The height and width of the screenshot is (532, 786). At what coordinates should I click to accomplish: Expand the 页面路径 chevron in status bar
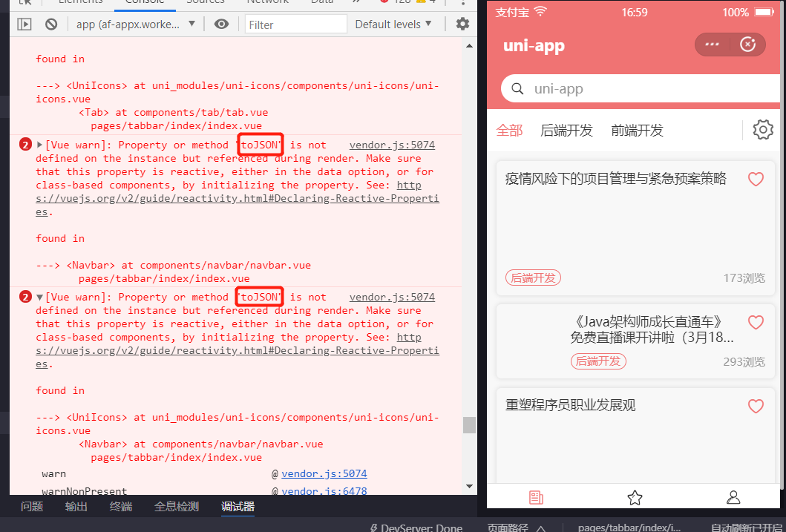coord(541,528)
